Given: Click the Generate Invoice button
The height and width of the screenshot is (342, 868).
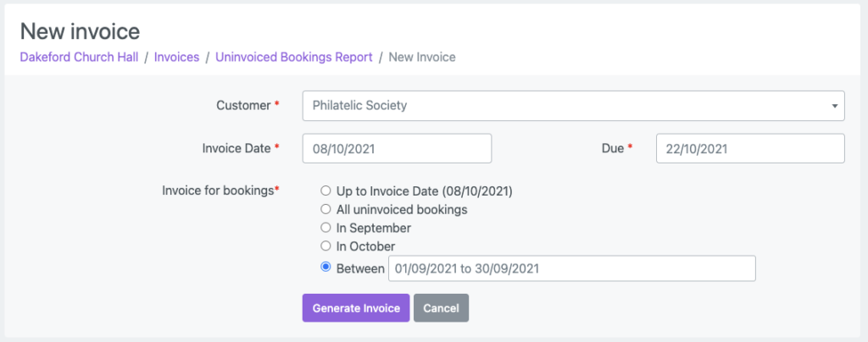Looking at the screenshot, I should pyautogui.click(x=356, y=308).
